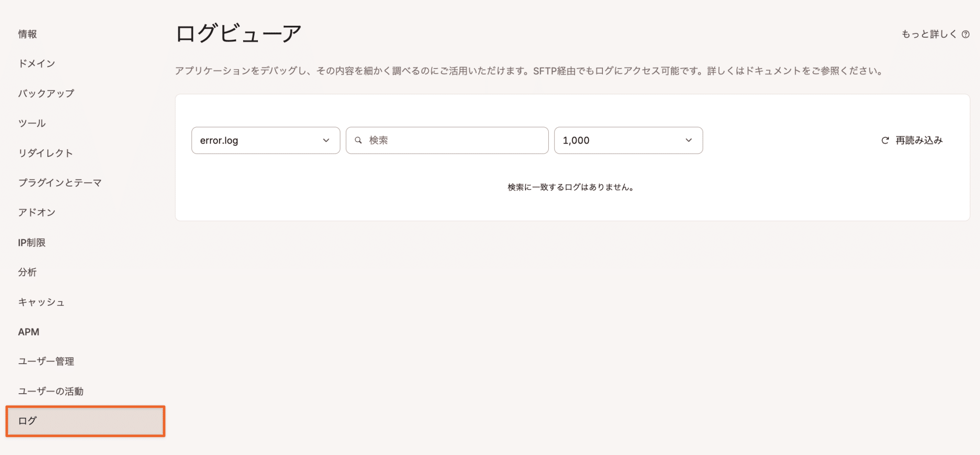The width and height of the screenshot is (980, 455).
Task: Click the もっと詳しく link
Action: 928,33
